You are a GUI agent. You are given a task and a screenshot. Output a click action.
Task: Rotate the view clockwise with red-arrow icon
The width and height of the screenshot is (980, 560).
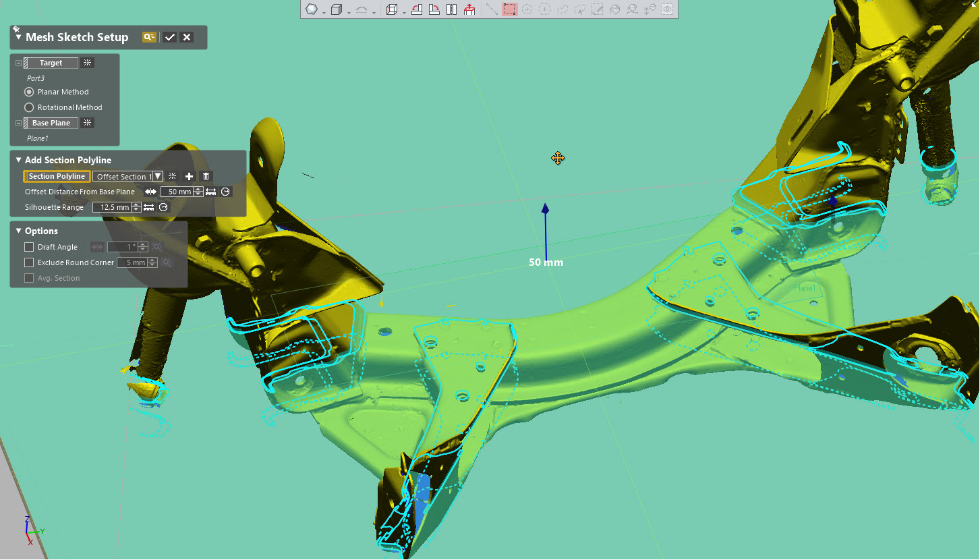click(434, 9)
